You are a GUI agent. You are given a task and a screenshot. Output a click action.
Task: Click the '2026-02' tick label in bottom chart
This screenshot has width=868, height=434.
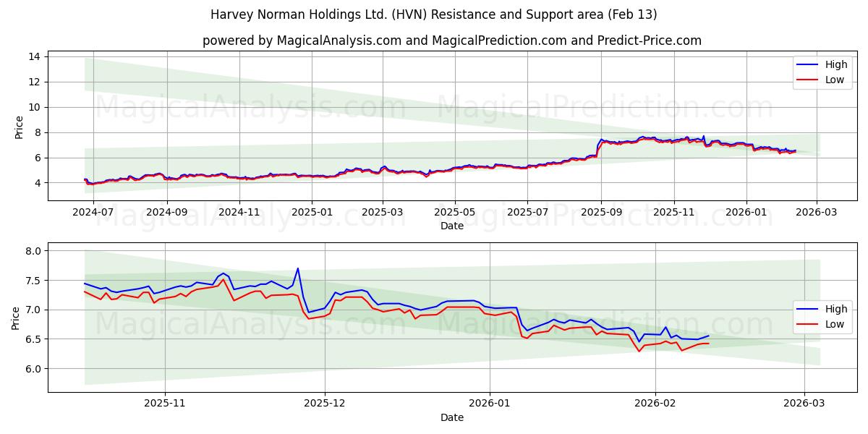tap(655, 404)
